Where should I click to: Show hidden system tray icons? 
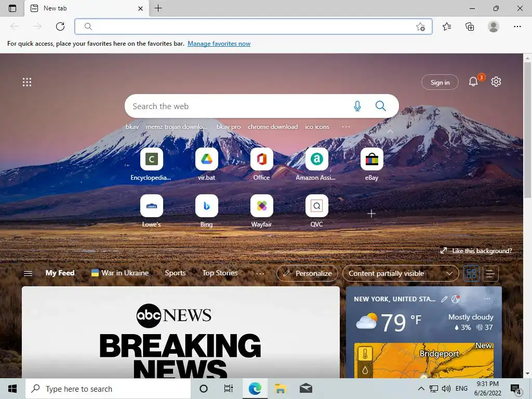(x=421, y=389)
